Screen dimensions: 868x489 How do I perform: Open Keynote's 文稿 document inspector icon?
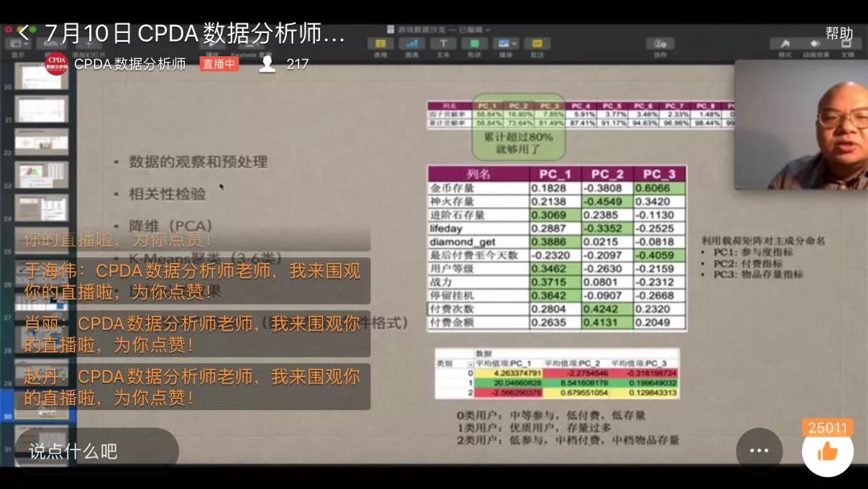tap(847, 45)
